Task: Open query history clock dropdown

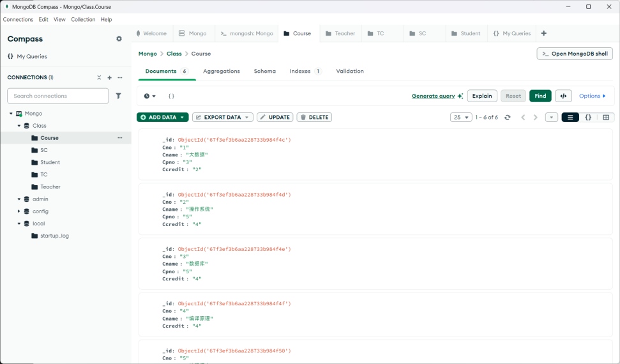Action: (150, 96)
